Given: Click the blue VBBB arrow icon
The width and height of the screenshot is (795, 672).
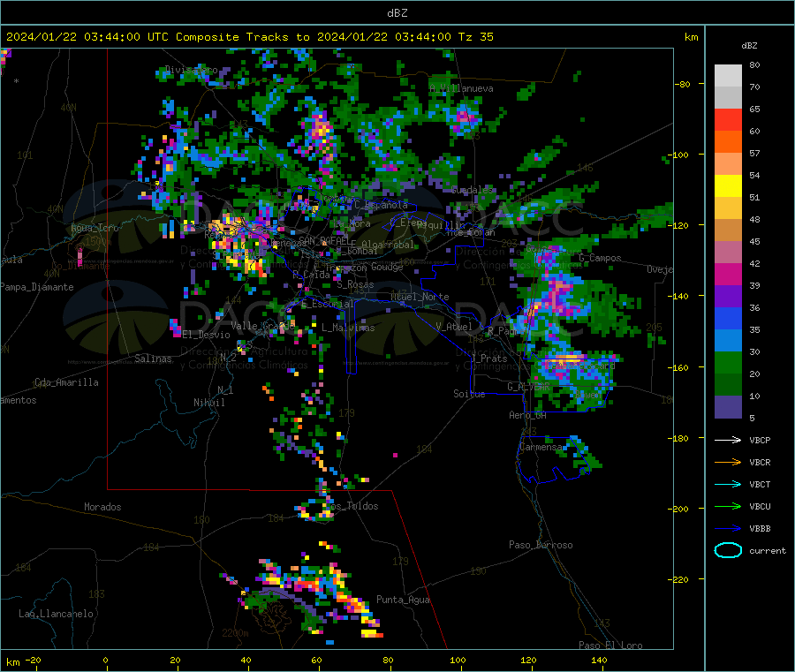Looking at the screenshot, I should (x=728, y=529).
